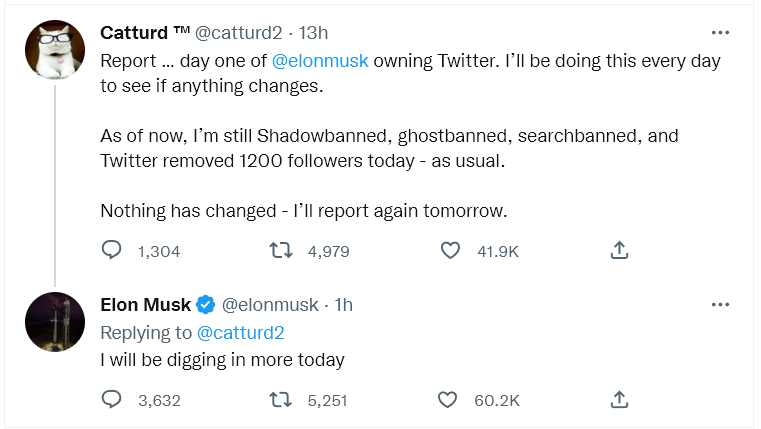761x429 pixels.
Task: Open the @elonmusk mention link
Action: point(320,60)
